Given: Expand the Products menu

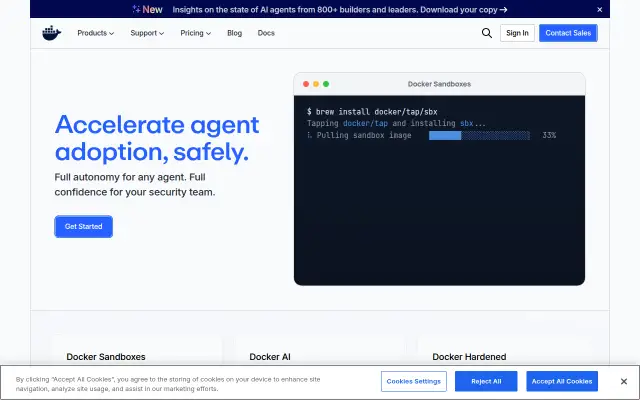Looking at the screenshot, I should [x=96, y=33].
